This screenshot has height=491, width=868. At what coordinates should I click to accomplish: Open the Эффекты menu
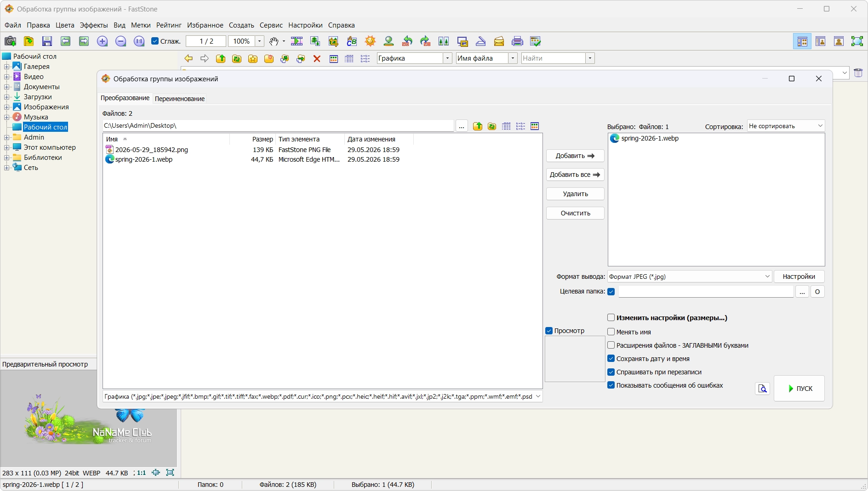coord(94,25)
